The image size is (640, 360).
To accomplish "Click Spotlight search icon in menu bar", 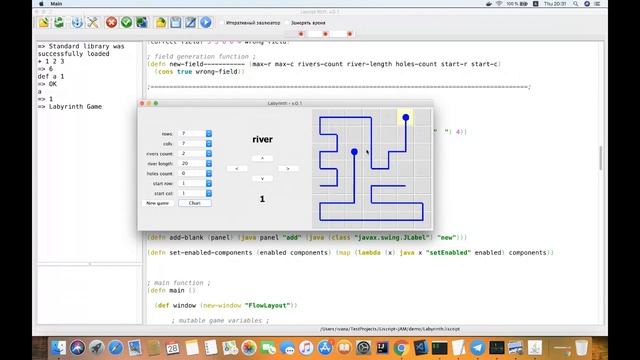I will click(x=576, y=4).
